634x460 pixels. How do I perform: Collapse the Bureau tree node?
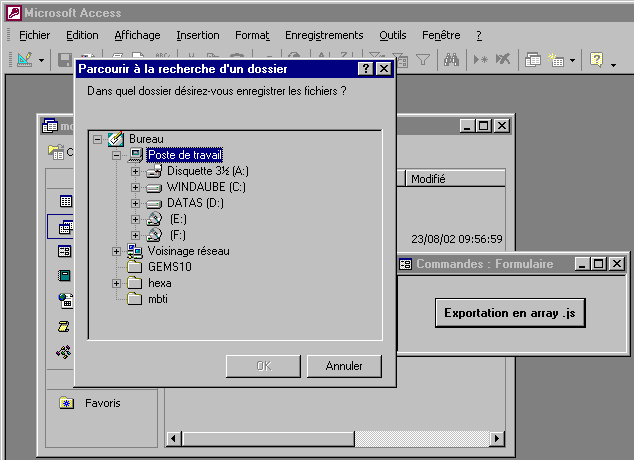[97, 139]
